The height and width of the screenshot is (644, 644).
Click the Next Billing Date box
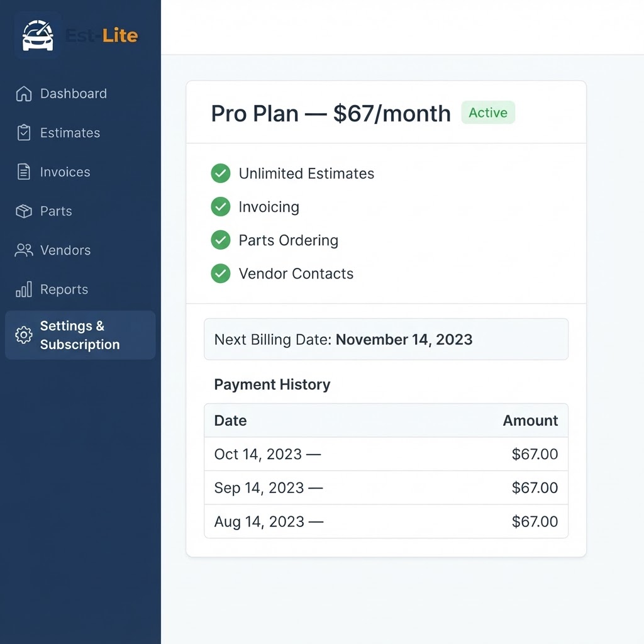click(x=386, y=339)
